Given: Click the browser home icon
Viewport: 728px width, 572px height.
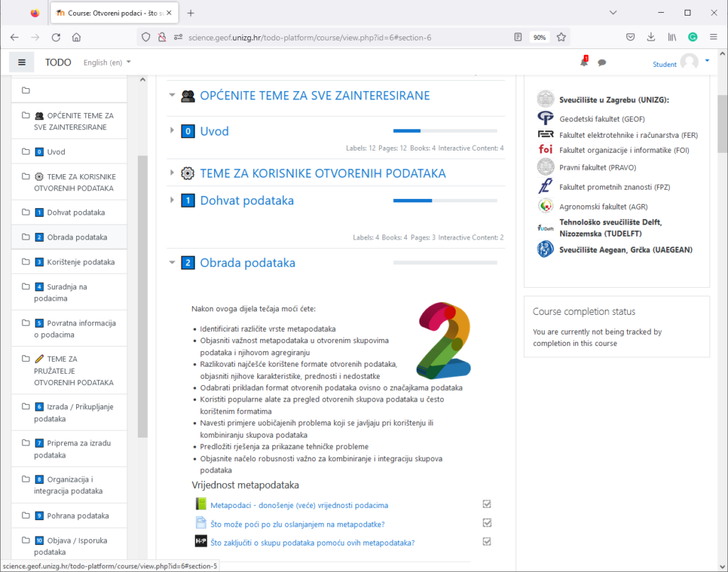Looking at the screenshot, I should pos(76,37).
